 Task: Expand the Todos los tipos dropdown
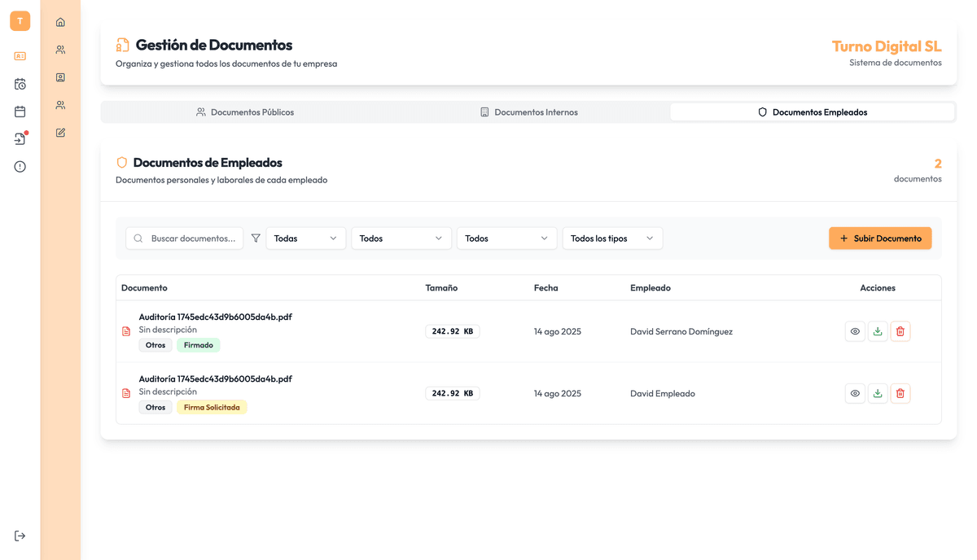(x=613, y=238)
